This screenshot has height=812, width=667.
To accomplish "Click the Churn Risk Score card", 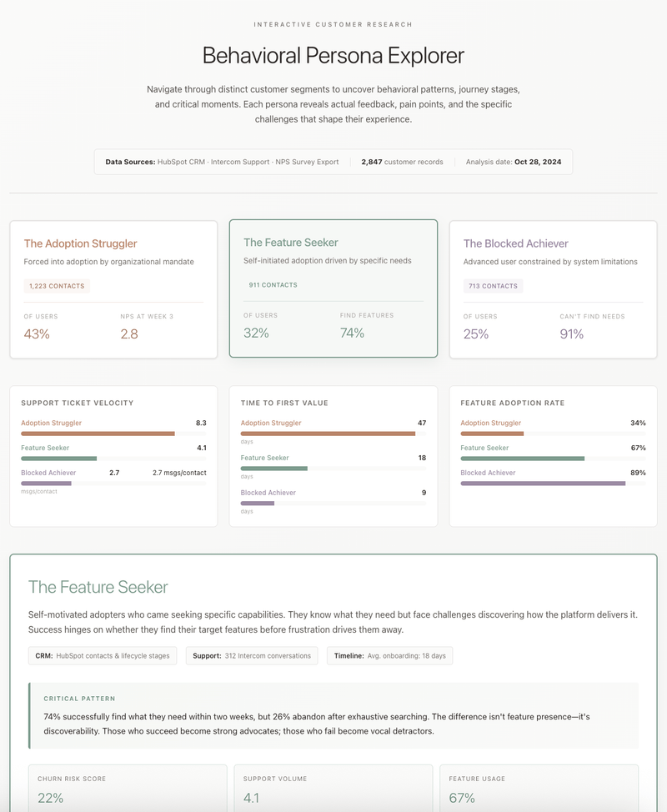I will click(x=127, y=789).
